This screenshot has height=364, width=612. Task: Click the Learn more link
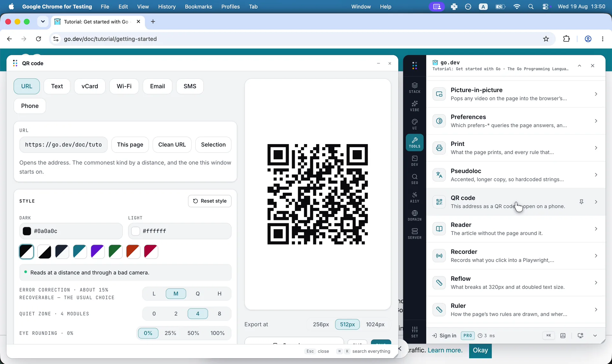[x=445, y=350]
